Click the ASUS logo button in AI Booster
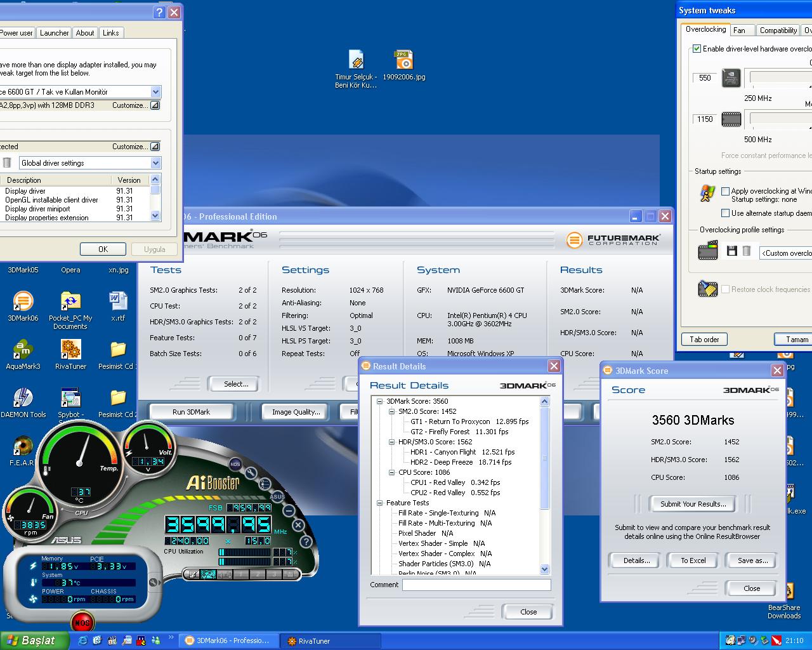Screen dimensions: 812x650 click(x=277, y=496)
